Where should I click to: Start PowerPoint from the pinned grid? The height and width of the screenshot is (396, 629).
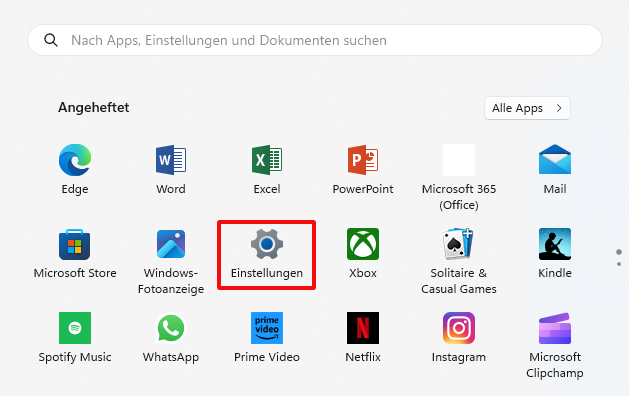coord(363,160)
